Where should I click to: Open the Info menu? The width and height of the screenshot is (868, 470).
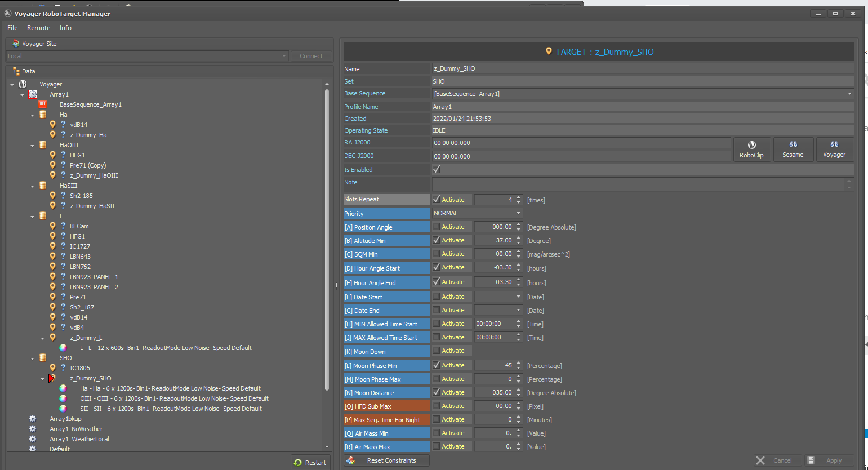(65, 28)
